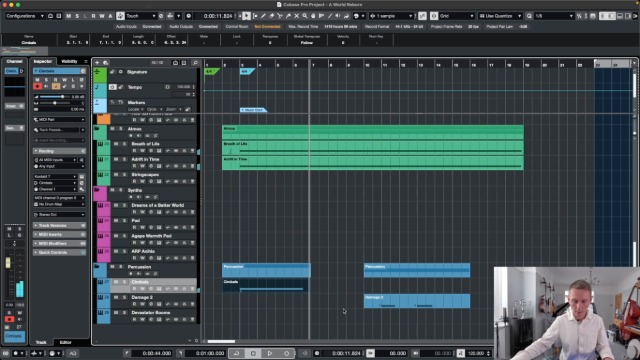Open the Use Quantize dropdown
640x360 pixels.
[x=500, y=16]
